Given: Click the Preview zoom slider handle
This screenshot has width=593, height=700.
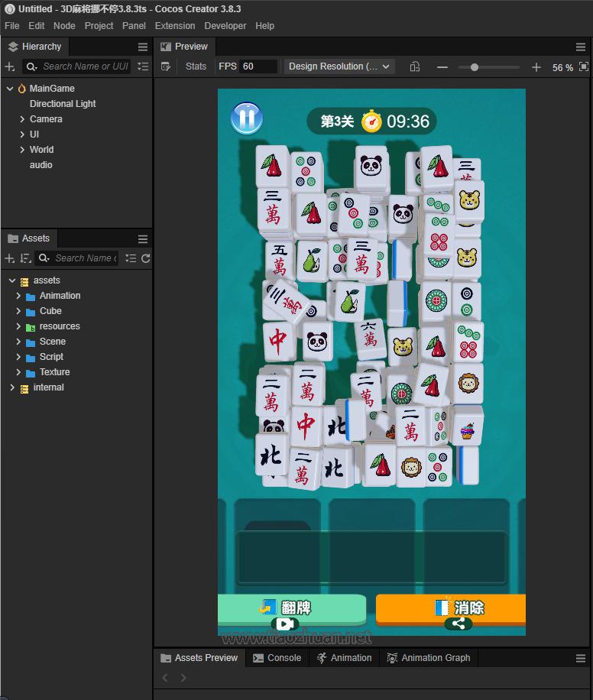Looking at the screenshot, I should 475,67.
